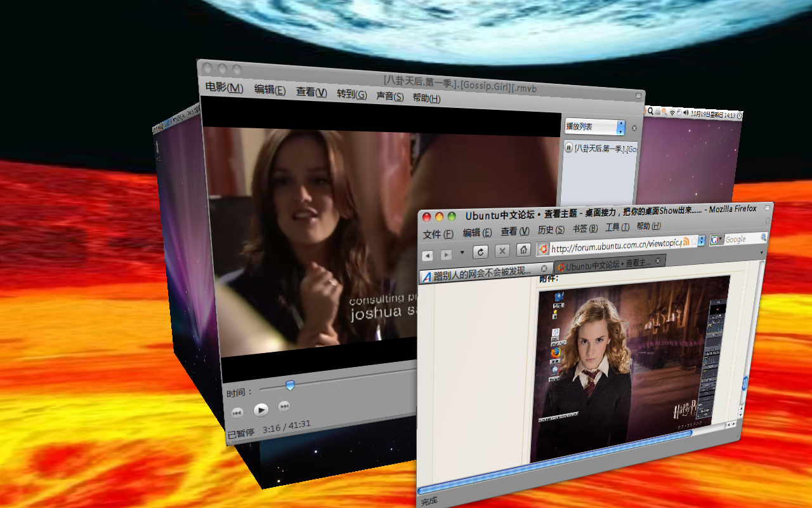The width and height of the screenshot is (812, 508).
Task: Click Firefox Back navigation arrow
Action: tap(428, 255)
